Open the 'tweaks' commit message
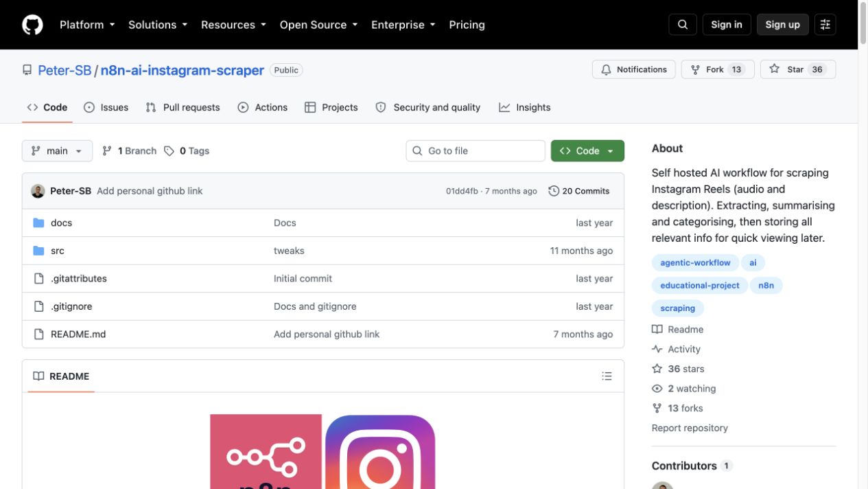Screen dimensions: 868x489 (289, 251)
